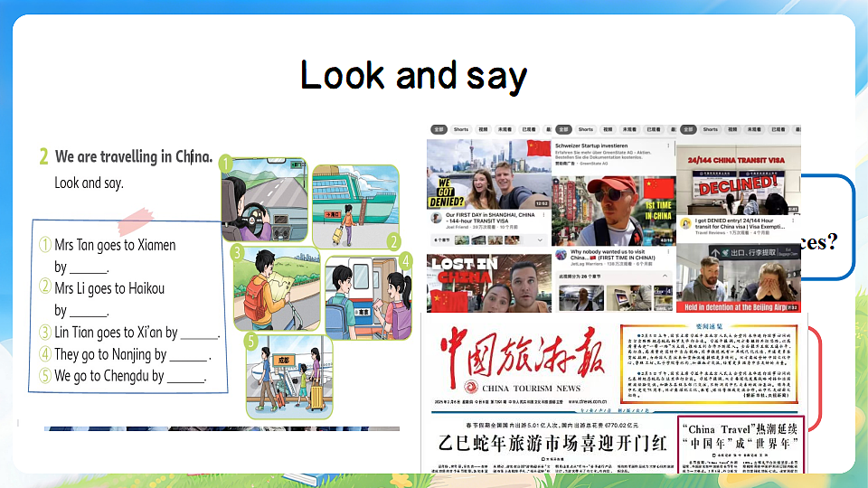Open the '1st TIME IN CHINA' video thumbnail
This screenshot has height=488, width=868.
tap(614, 211)
